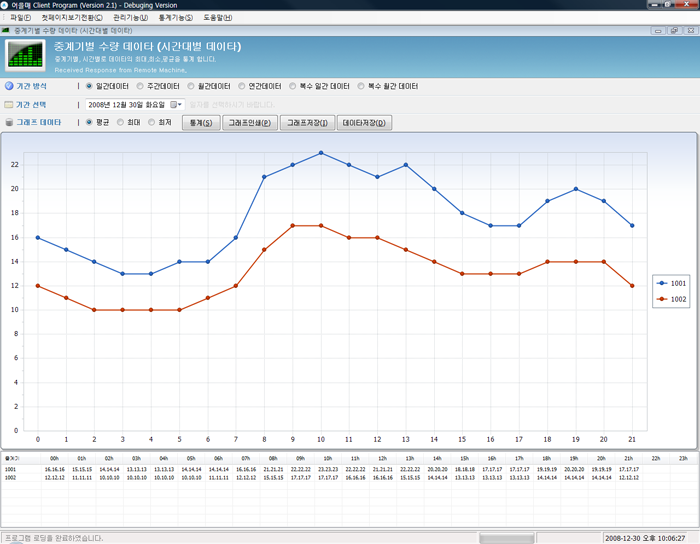Open the 통계기능(S) menu
This screenshot has width=700, height=544.
(176, 17)
